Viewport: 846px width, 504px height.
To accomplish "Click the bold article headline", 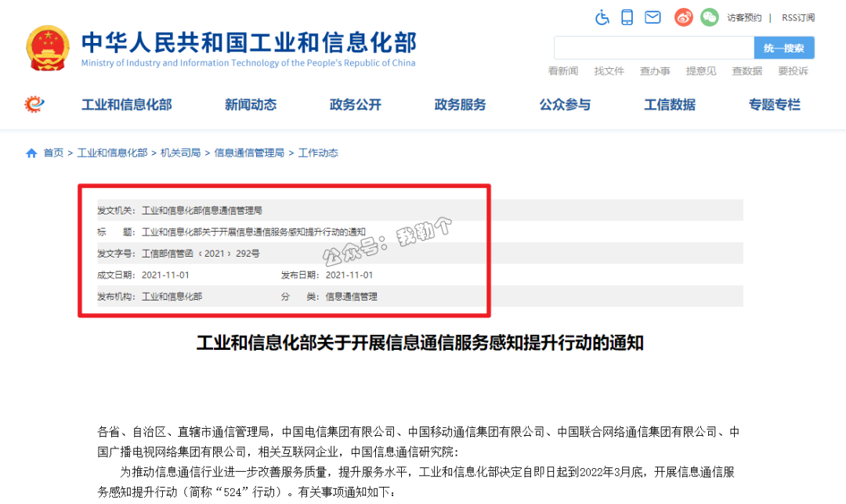I will tap(420, 343).
